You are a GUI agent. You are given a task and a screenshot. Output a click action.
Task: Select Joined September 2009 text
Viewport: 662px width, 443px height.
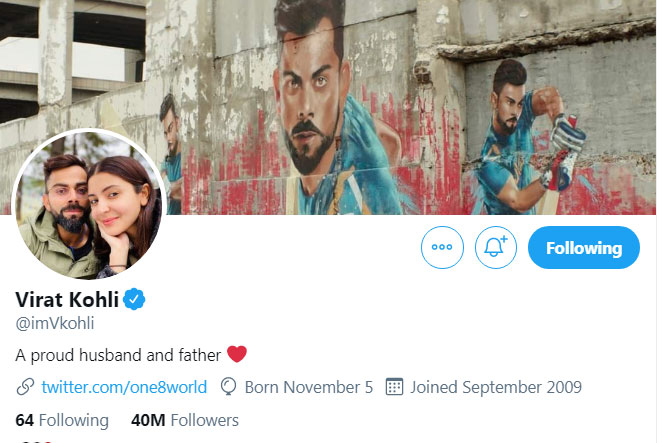(496, 387)
